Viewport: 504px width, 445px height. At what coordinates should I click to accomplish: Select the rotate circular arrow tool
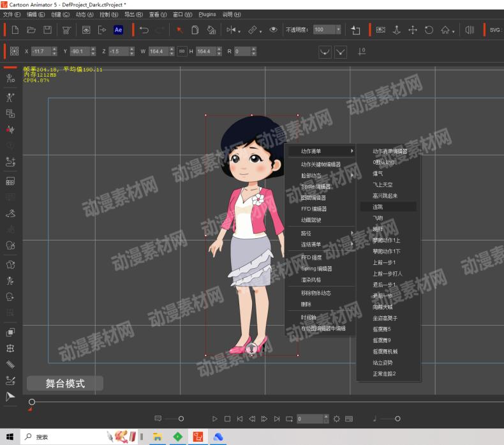(x=429, y=30)
